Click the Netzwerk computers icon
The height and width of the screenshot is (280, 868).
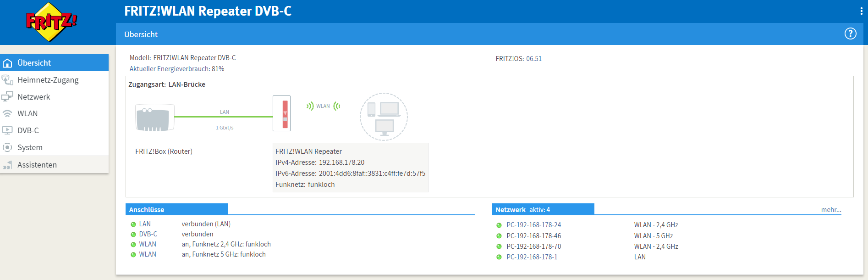[x=7, y=97]
